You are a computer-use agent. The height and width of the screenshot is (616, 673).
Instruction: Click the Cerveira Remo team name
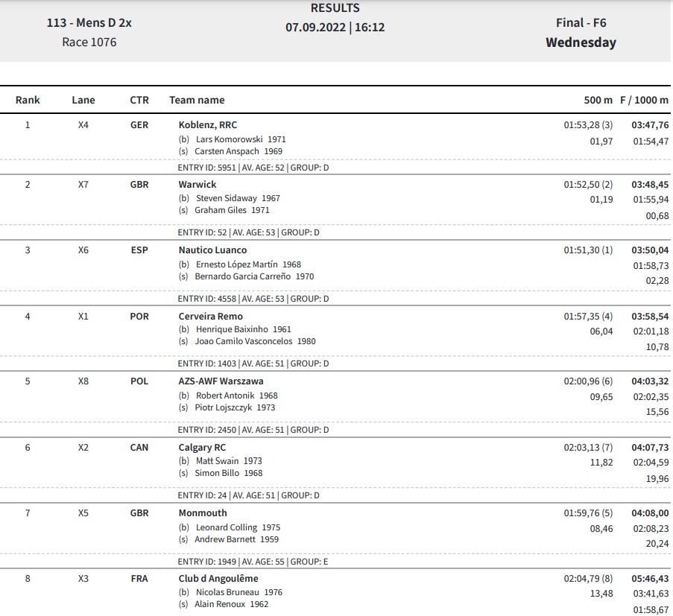point(211,316)
